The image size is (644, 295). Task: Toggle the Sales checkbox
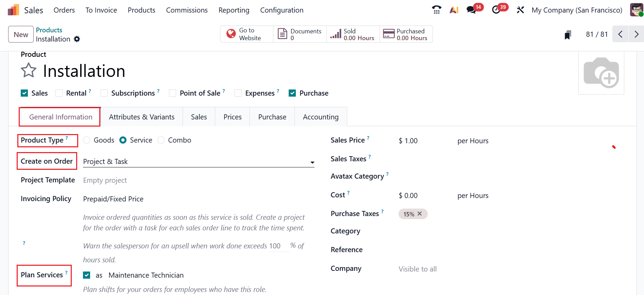pos(24,93)
